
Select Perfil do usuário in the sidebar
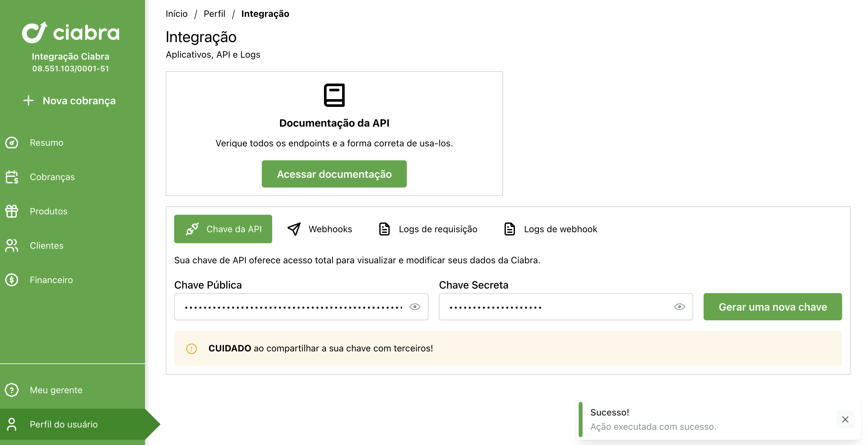72,425
